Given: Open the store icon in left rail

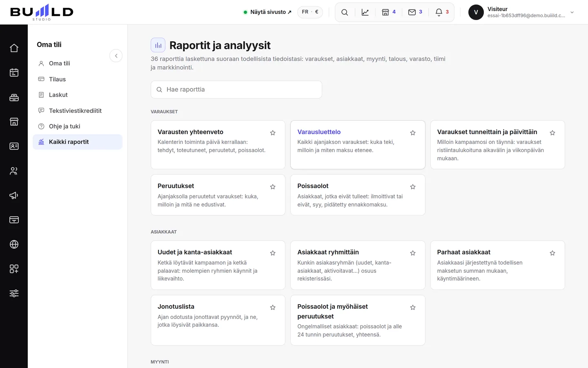Looking at the screenshot, I should click(x=14, y=122).
